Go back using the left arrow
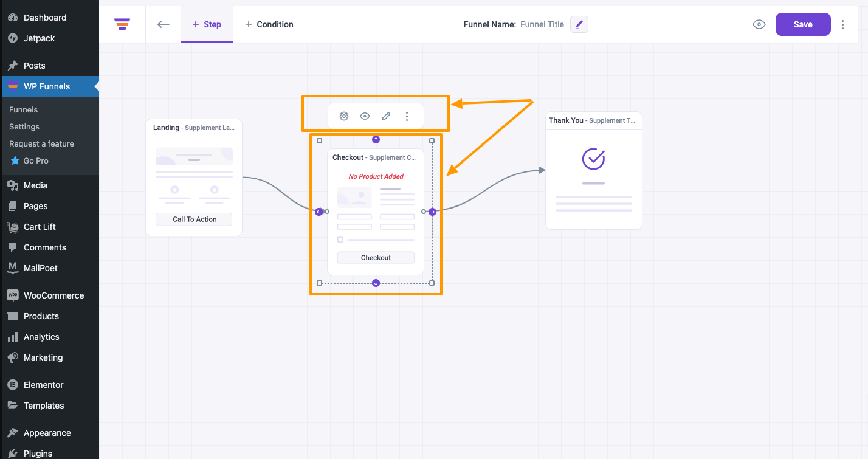This screenshot has width=868, height=459. (x=163, y=24)
